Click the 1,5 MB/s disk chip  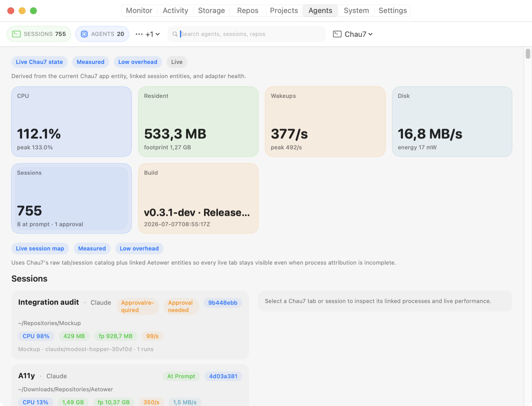pos(185,402)
